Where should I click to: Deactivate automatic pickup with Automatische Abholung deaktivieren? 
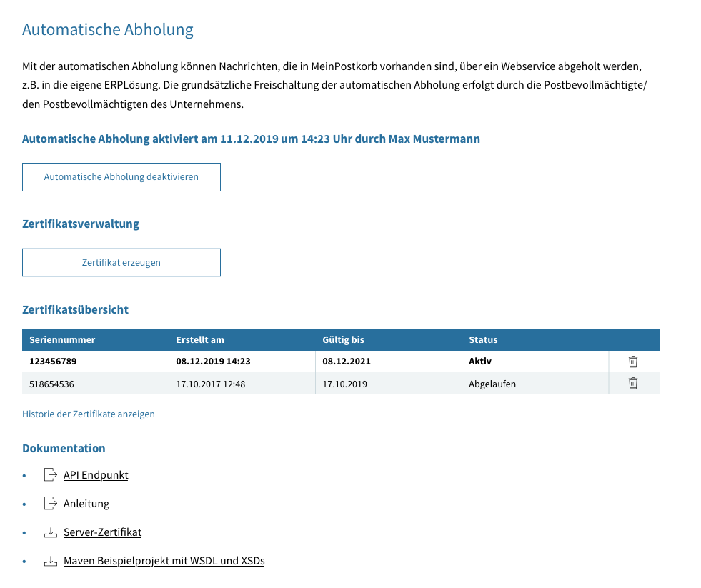pos(121,177)
